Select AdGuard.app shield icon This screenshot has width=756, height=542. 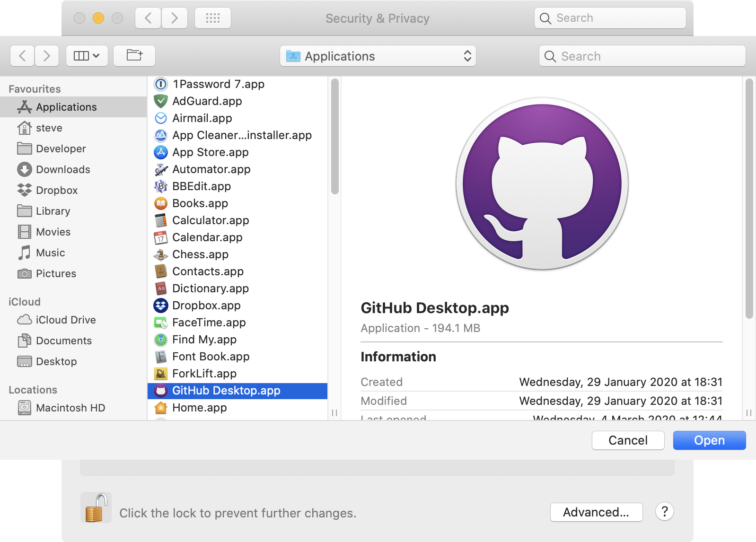click(x=161, y=101)
